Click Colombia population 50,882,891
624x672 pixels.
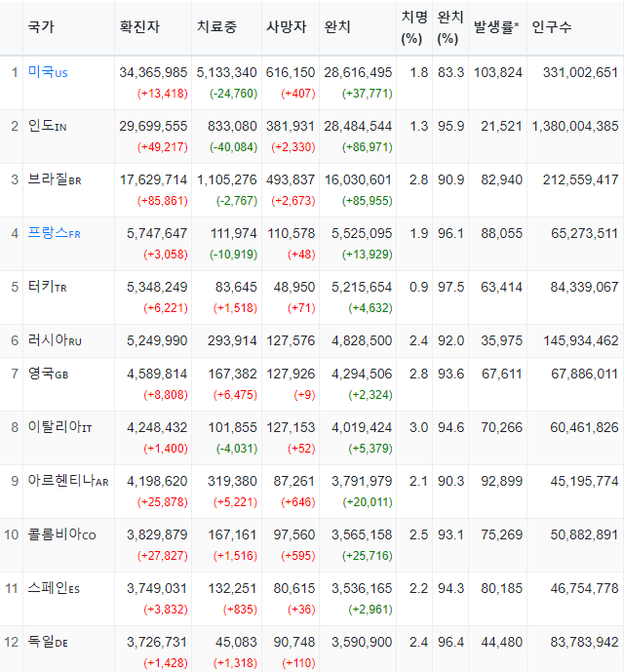point(584,534)
